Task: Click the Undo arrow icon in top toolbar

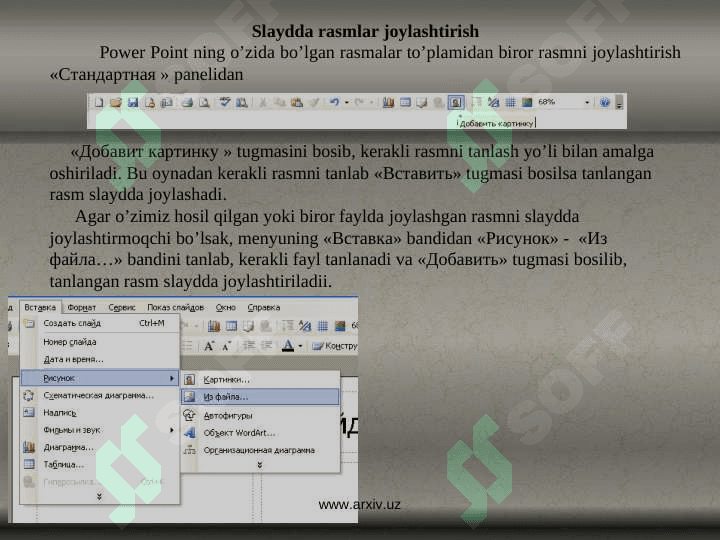Action: (335, 102)
